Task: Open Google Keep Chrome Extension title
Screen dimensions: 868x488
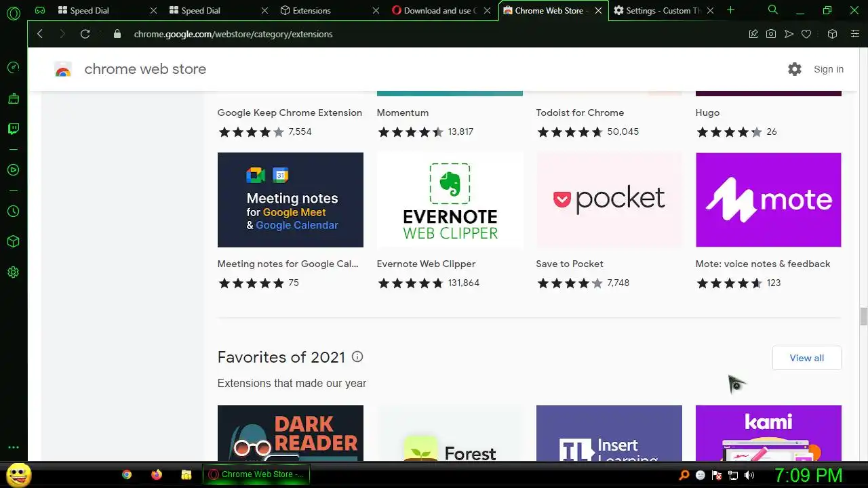Action: pyautogui.click(x=290, y=113)
